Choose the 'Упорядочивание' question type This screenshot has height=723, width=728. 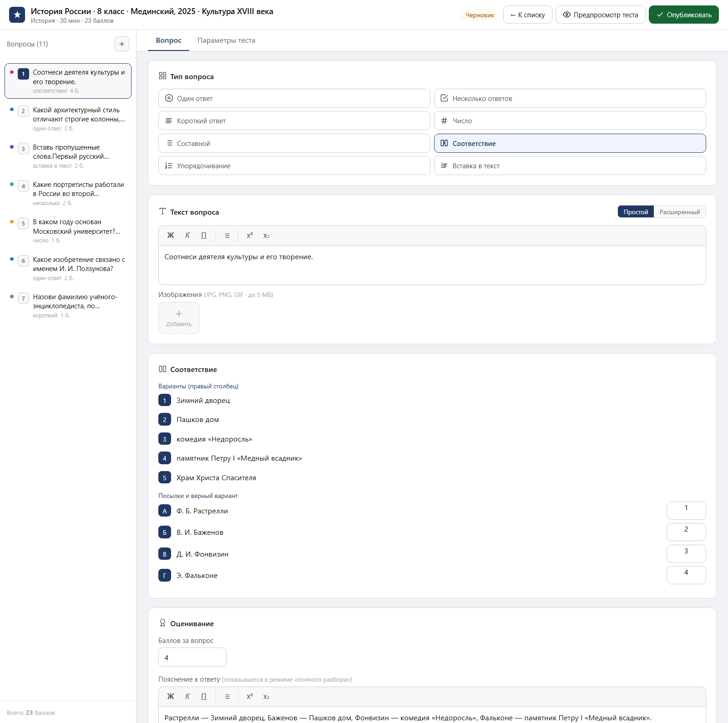tap(294, 166)
